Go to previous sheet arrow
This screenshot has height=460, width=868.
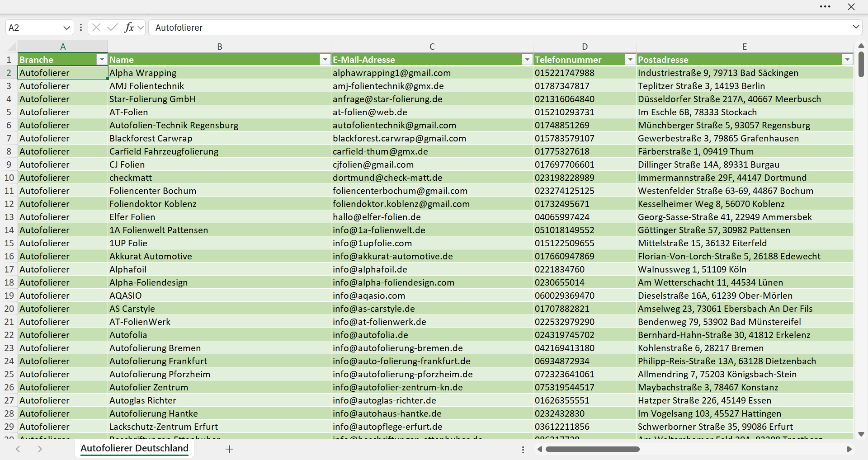coord(18,449)
